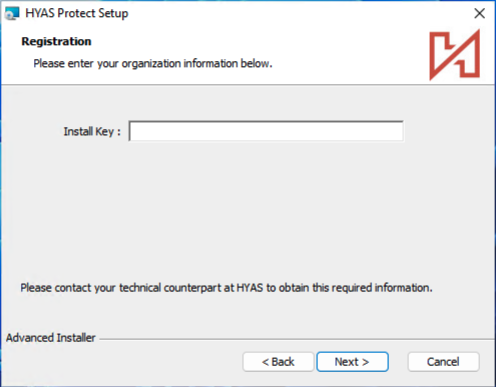
Task: Click the separator line under the header banner
Action: (248, 85)
